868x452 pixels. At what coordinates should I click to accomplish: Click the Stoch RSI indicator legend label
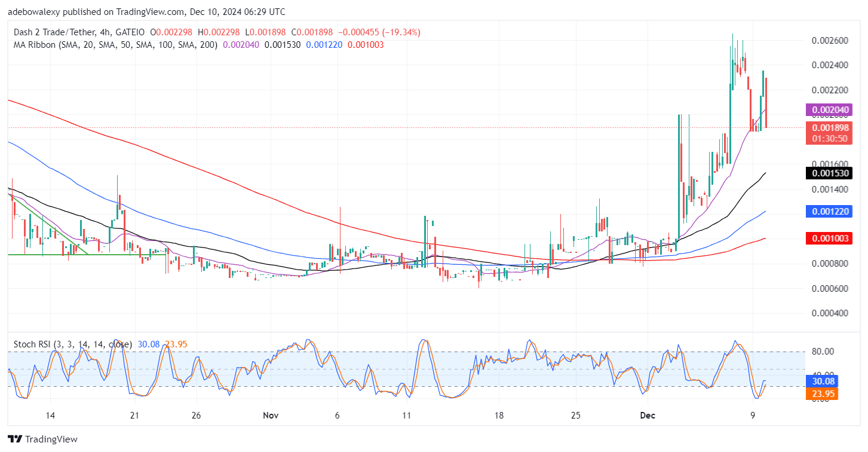pyautogui.click(x=73, y=344)
